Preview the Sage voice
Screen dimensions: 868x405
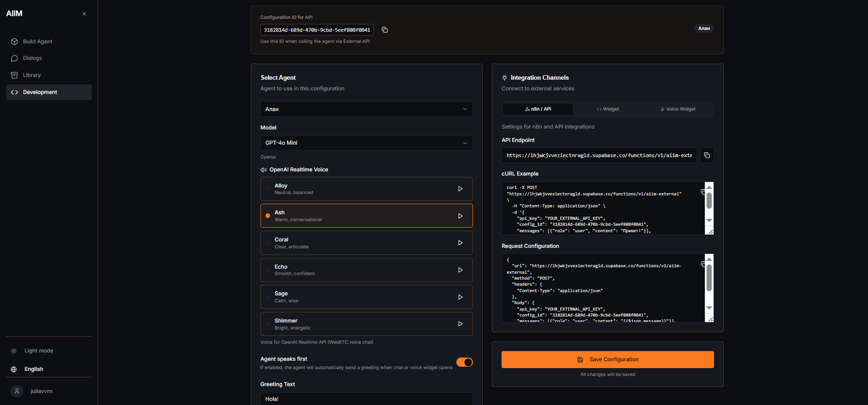pos(460,297)
